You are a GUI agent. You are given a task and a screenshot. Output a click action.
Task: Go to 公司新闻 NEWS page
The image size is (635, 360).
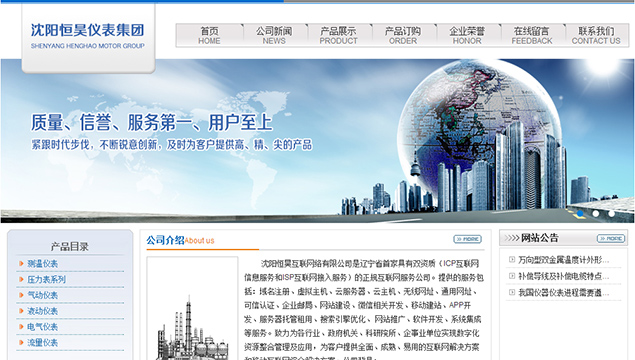point(274,35)
